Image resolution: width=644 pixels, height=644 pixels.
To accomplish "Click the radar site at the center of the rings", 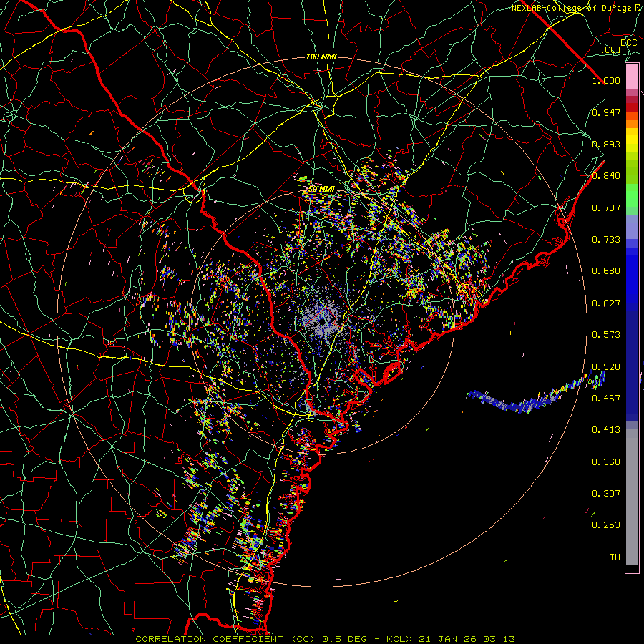I will click(x=322, y=321).
